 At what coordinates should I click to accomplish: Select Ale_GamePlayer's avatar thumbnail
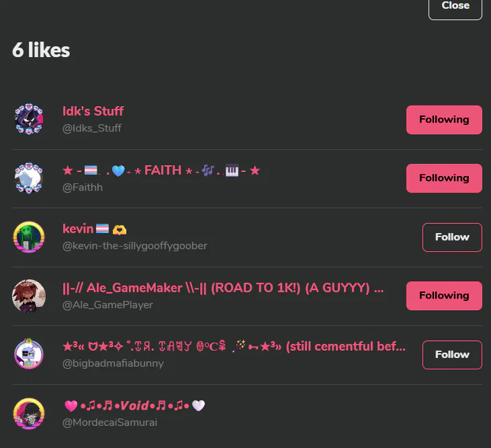[x=29, y=296]
